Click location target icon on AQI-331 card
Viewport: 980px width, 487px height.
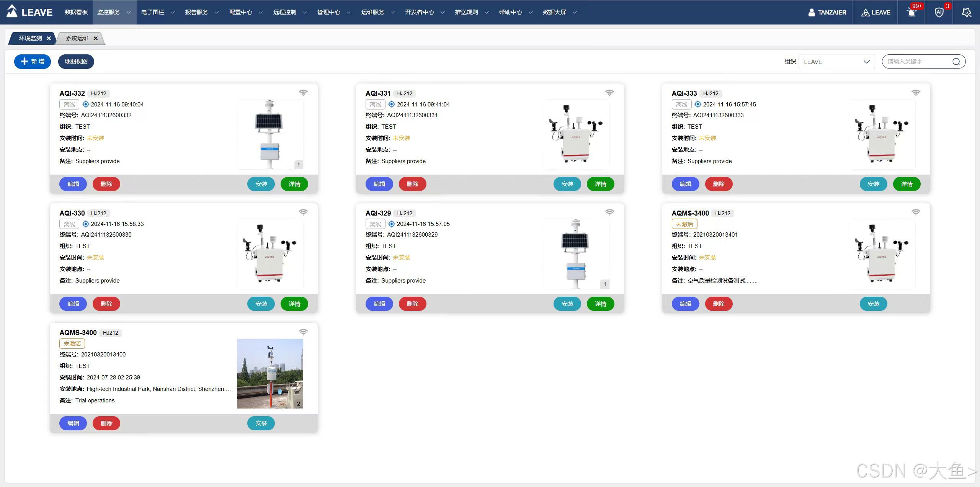[391, 104]
